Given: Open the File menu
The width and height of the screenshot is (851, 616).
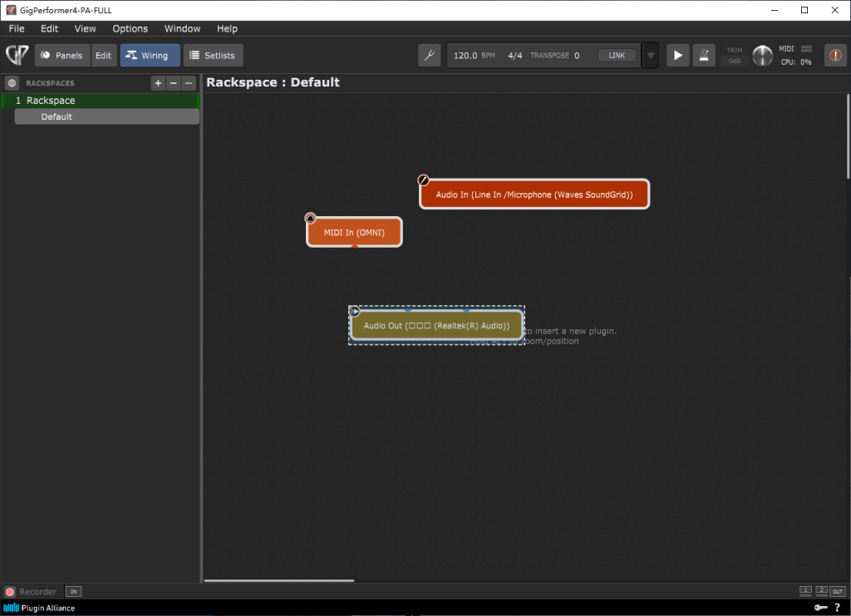Looking at the screenshot, I should point(17,29).
